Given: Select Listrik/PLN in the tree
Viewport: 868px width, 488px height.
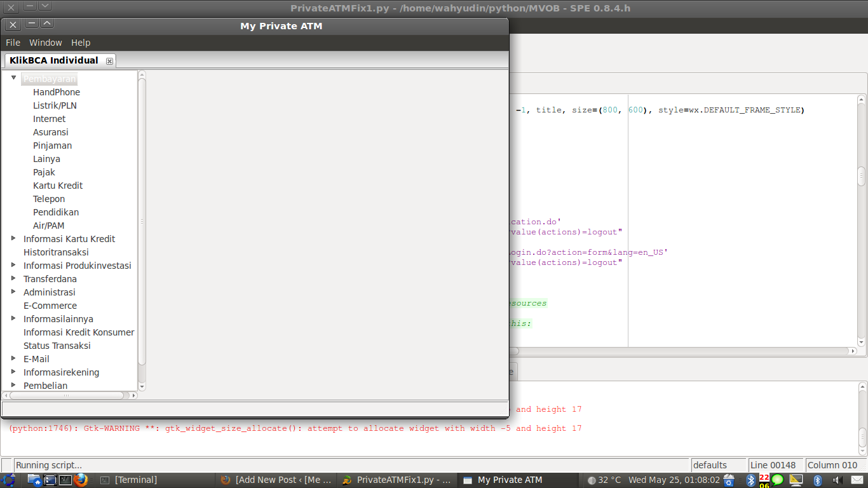Looking at the screenshot, I should [55, 105].
